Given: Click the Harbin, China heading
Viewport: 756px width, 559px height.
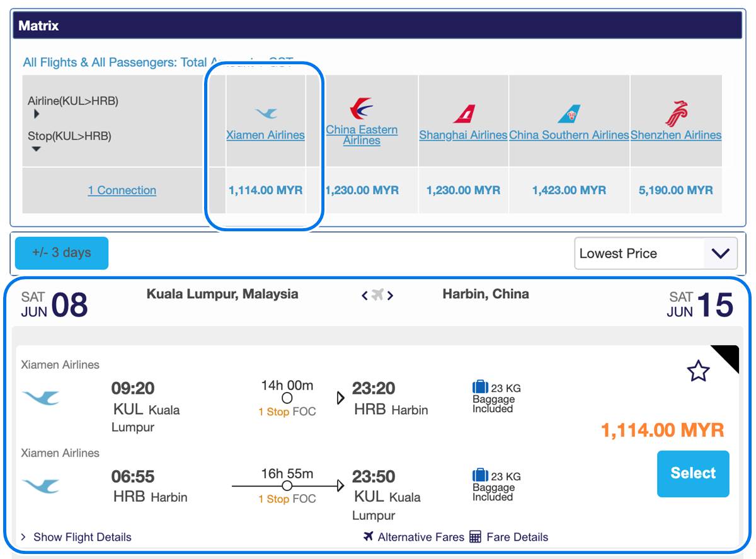Looking at the screenshot, I should coord(486,294).
